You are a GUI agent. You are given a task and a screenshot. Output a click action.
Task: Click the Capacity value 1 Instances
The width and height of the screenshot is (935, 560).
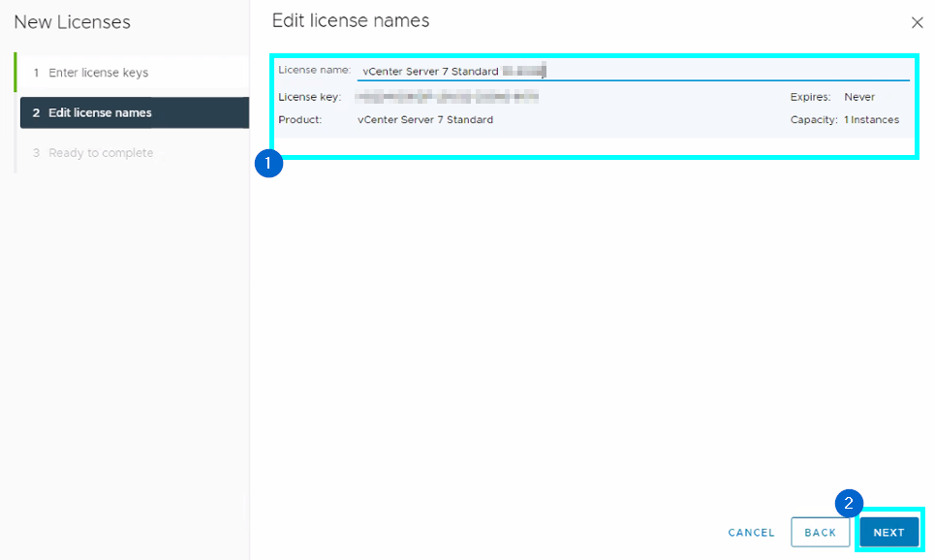pyautogui.click(x=871, y=120)
